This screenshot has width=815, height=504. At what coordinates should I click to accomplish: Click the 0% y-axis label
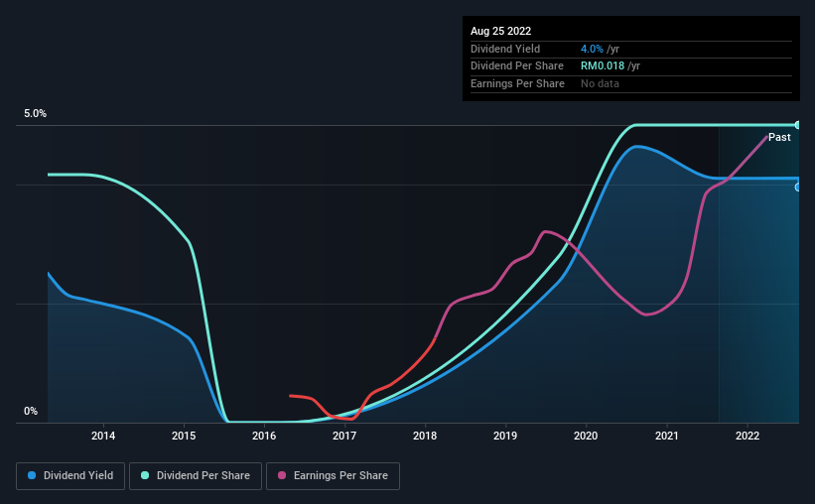click(x=31, y=411)
